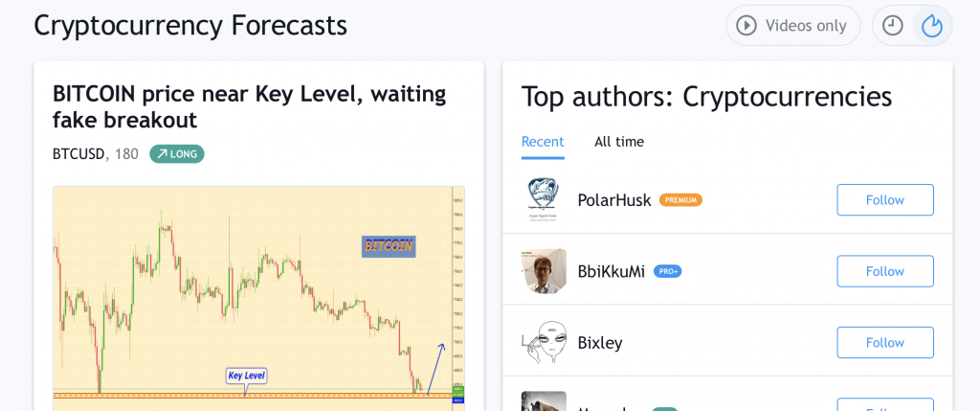Image resolution: width=980 pixels, height=411 pixels.
Task: Sort forecasts by recent clock icon
Action: [x=893, y=26]
